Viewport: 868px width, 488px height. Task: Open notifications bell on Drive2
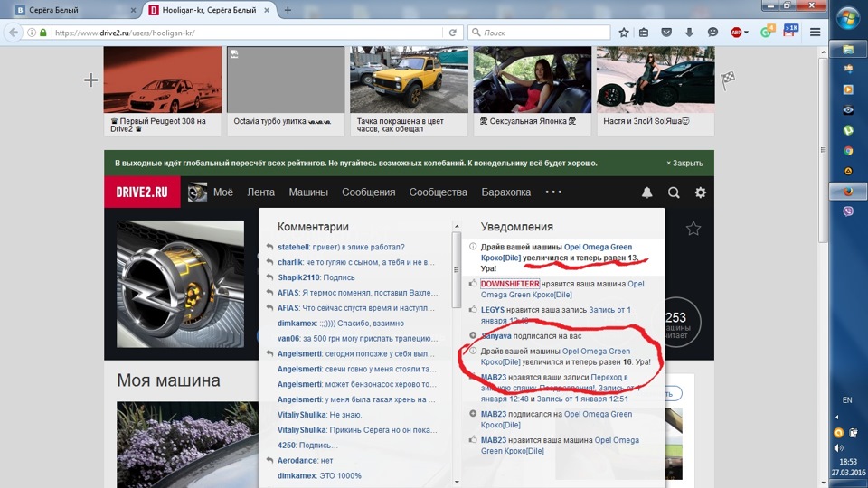(646, 192)
